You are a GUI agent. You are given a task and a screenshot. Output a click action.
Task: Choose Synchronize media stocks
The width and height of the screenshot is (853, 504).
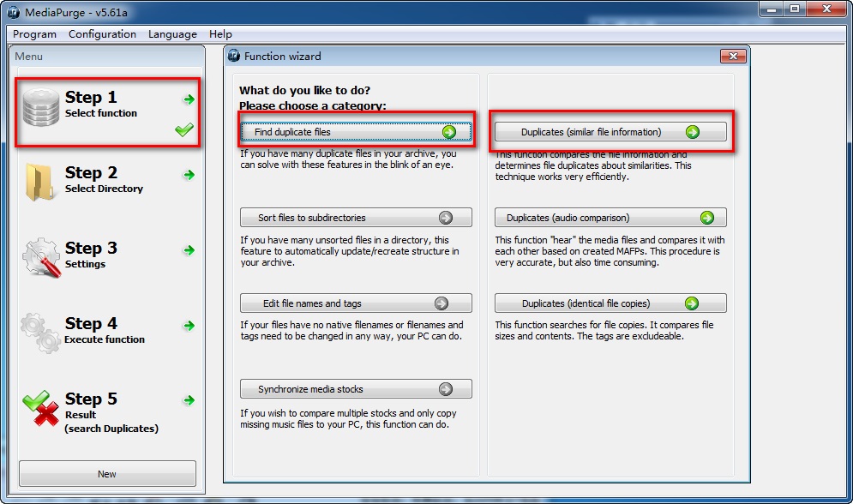pos(356,389)
